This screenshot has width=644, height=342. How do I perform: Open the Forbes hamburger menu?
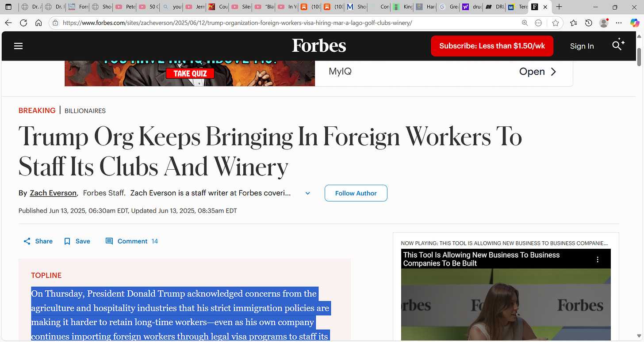pyautogui.click(x=18, y=46)
